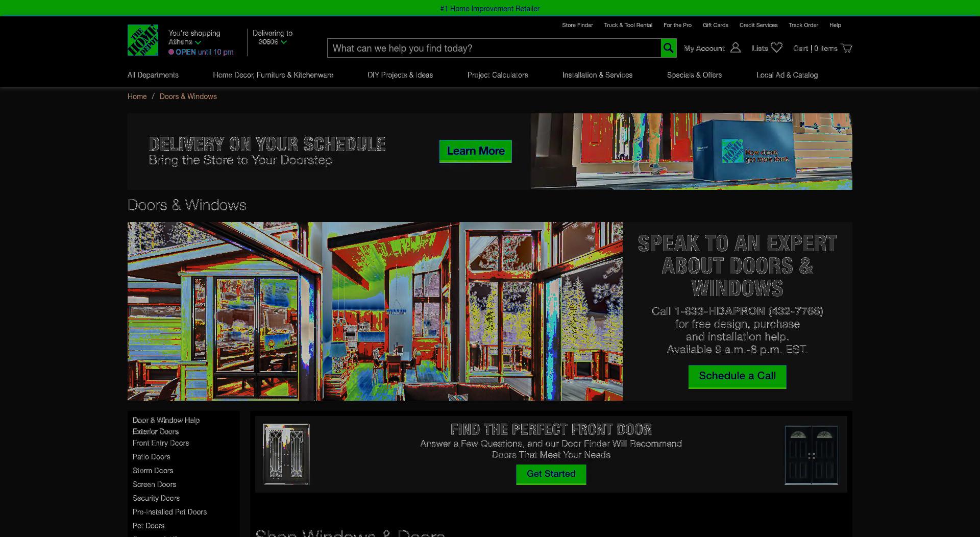980x537 pixels.
Task: Open Door & Window Help sidebar link
Action: click(166, 420)
